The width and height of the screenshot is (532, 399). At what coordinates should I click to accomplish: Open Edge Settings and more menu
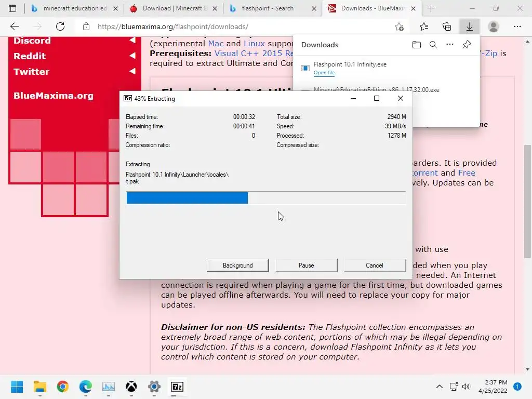pyautogui.click(x=517, y=26)
